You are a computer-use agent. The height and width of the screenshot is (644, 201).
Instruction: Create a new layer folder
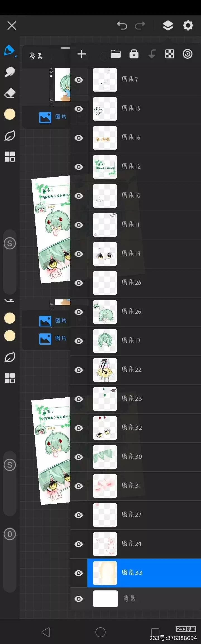pyautogui.click(x=116, y=54)
